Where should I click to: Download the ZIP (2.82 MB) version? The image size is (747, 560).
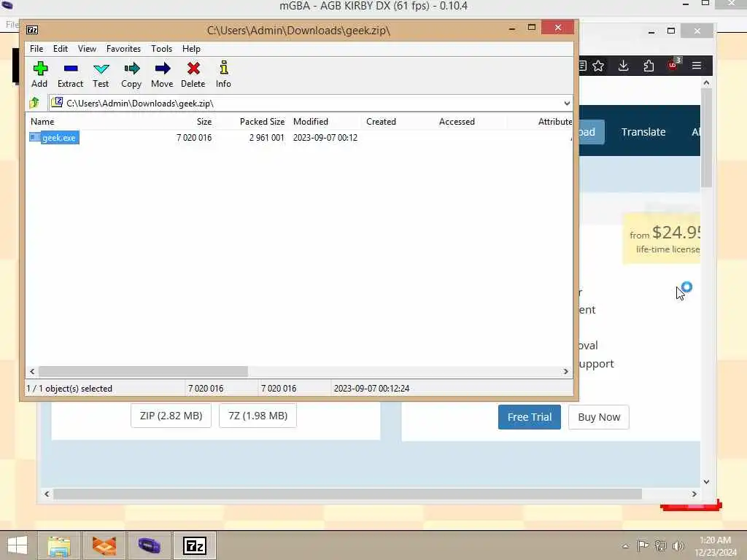click(x=171, y=416)
